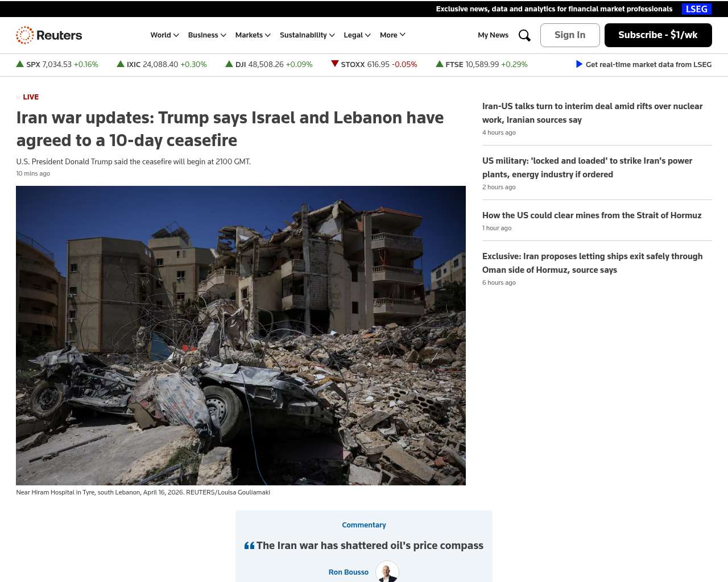728x582 pixels.
Task: Click Ron Bousso's author avatar
Action: point(387,572)
